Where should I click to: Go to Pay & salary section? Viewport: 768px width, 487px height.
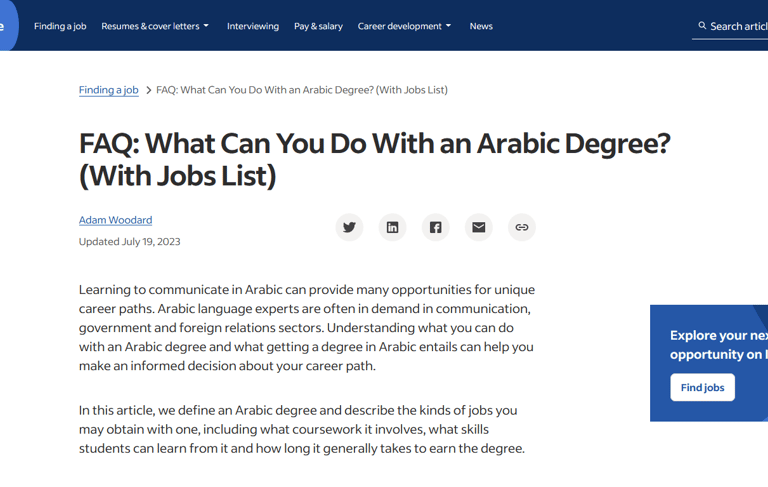coord(318,26)
